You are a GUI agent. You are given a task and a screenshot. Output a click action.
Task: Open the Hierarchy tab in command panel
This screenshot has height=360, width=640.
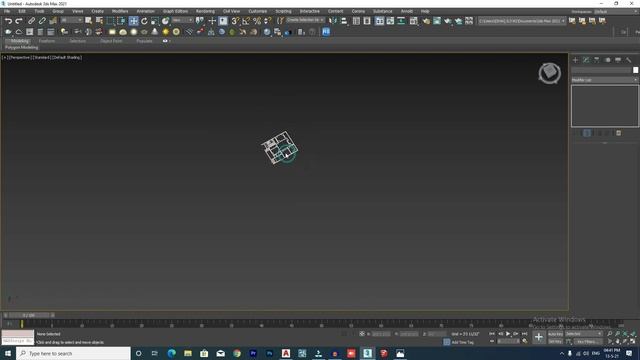tap(597, 60)
